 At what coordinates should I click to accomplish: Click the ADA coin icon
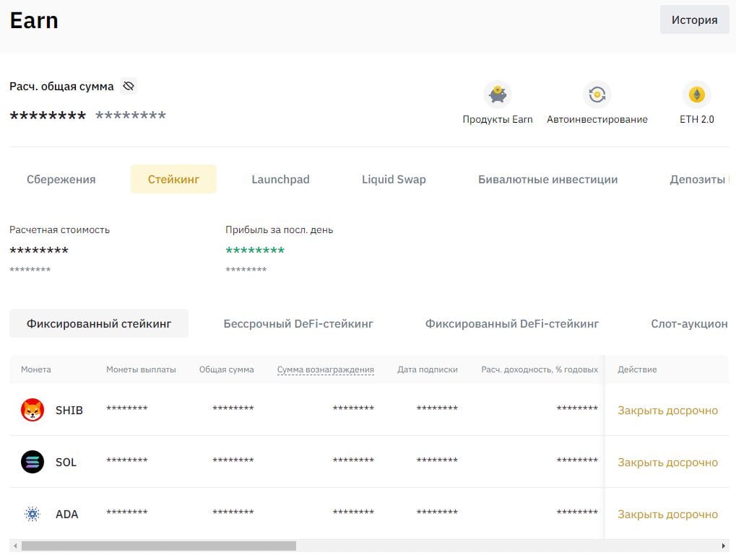click(33, 514)
